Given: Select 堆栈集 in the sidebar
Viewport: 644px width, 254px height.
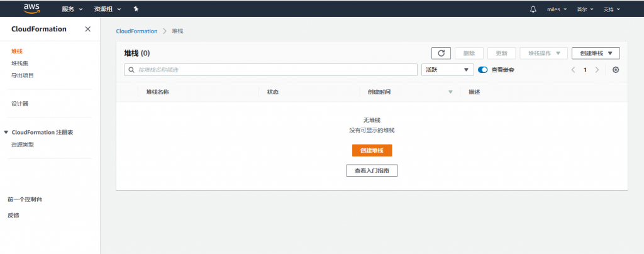Looking at the screenshot, I should tap(19, 63).
